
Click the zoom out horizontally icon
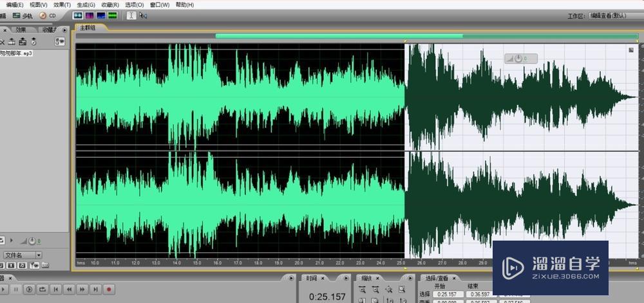tap(375, 289)
